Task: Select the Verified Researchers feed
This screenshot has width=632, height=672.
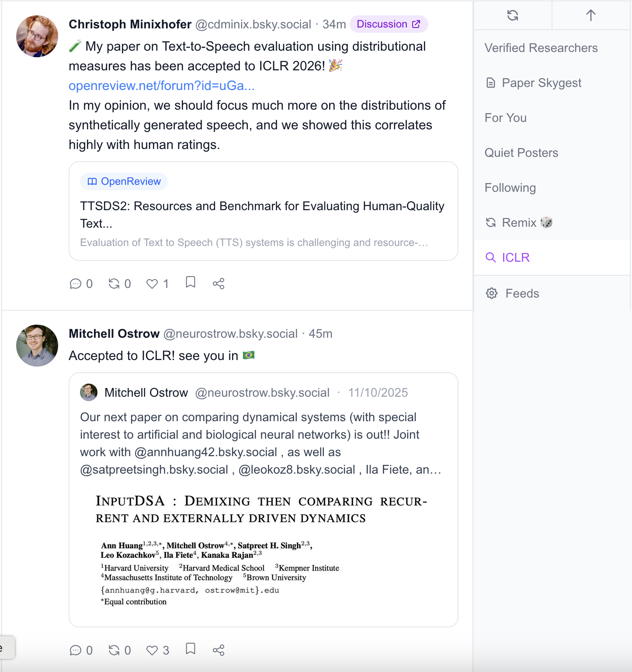Action: click(x=541, y=48)
